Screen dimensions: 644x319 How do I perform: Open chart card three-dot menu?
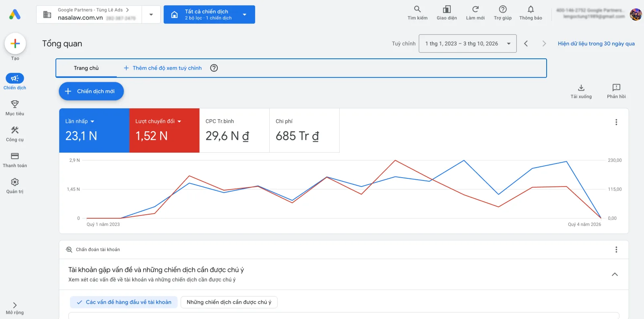tap(616, 122)
